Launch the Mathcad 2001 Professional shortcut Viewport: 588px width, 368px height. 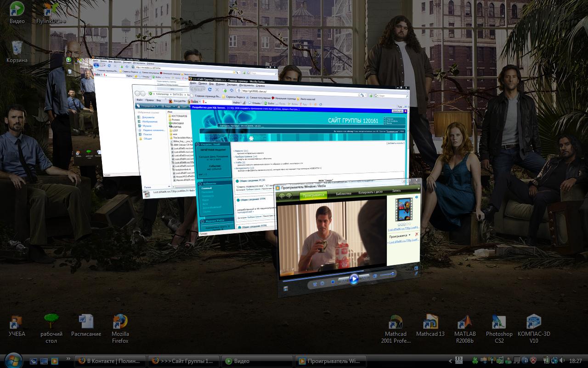coord(396,329)
